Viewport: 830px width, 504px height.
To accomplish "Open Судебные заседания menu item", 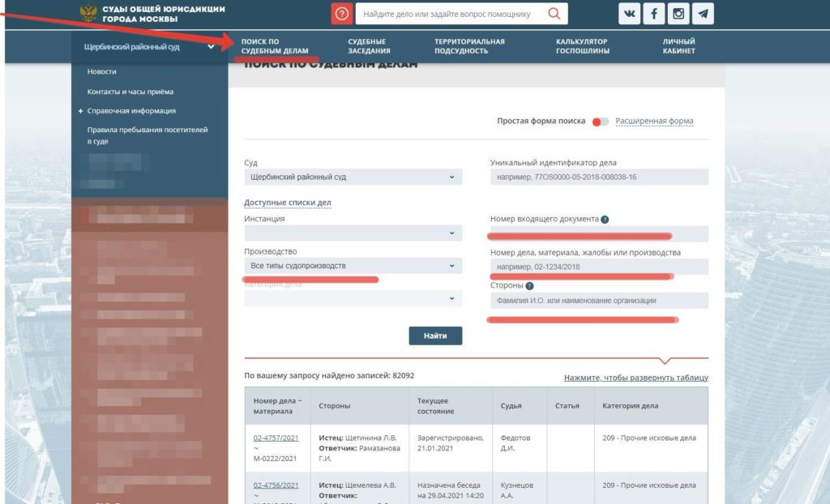I will coord(369,46).
